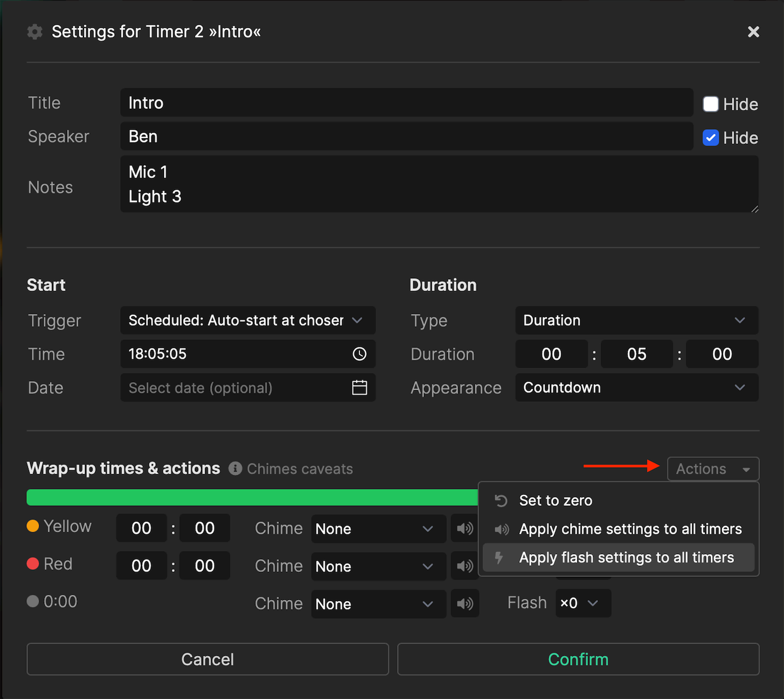Viewport: 784px width, 699px height.
Task: Uncheck Hide for the Speaker field
Action: pyautogui.click(x=710, y=138)
